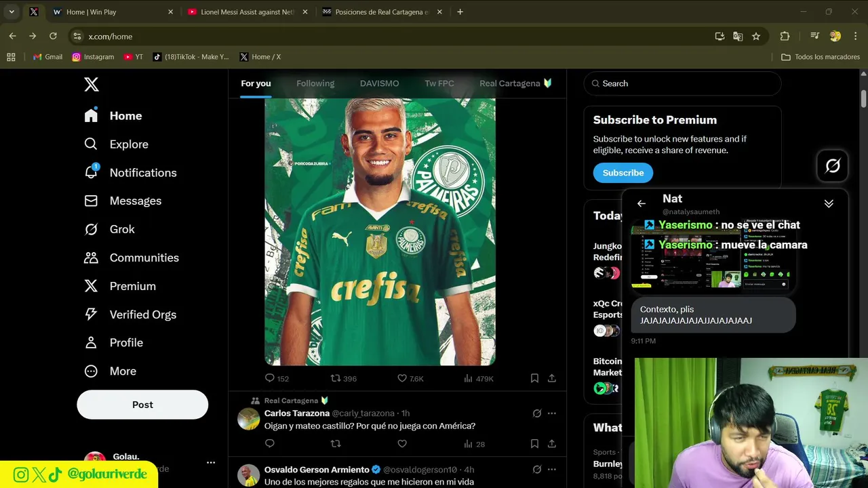Click the blue Post button

(142, 405)
